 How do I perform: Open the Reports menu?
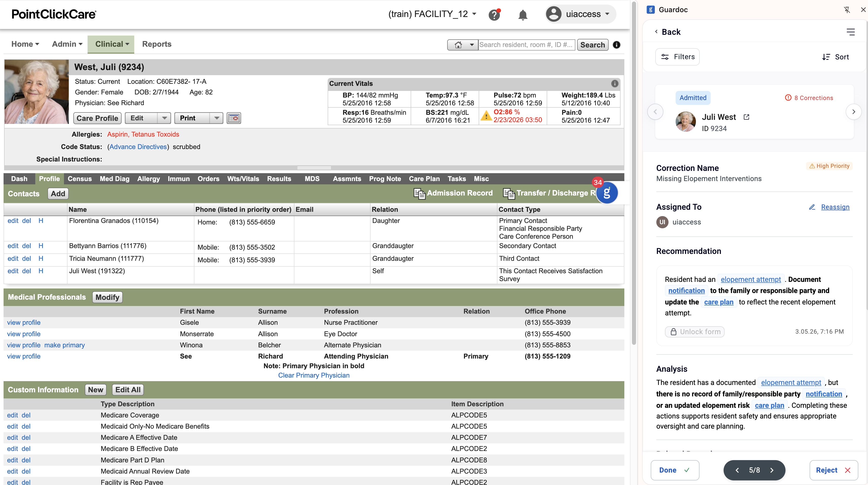click(x=156, y=44)
